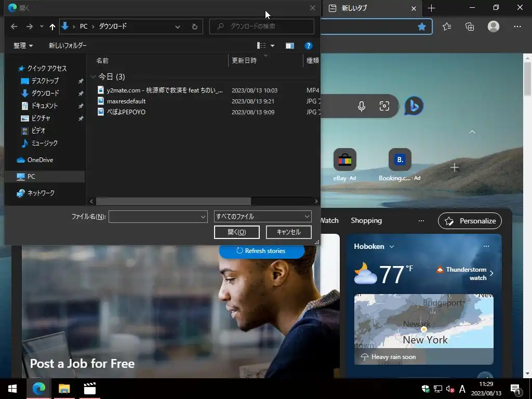Refresh the ダウンロード folder listing
Viewport: 532px width, 399px height.
point(195,27)
